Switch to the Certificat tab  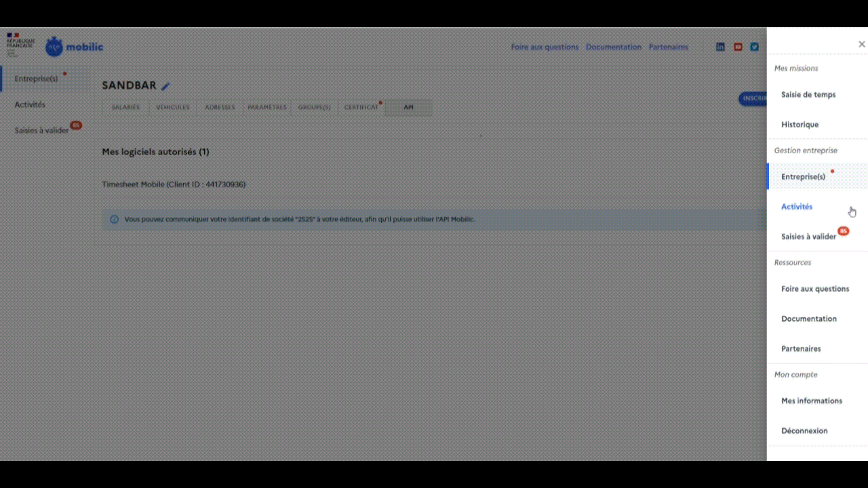(361, 107)
